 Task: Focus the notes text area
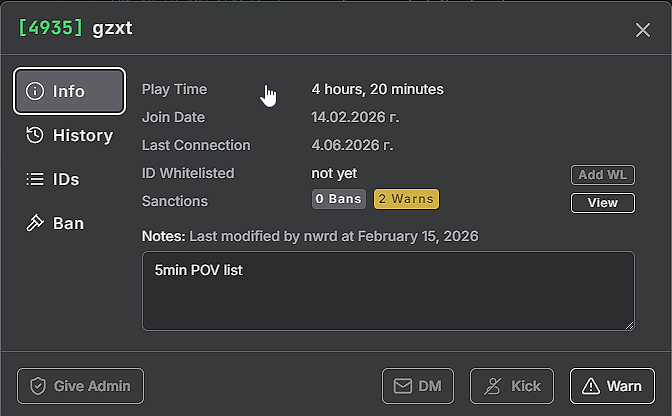388,291
